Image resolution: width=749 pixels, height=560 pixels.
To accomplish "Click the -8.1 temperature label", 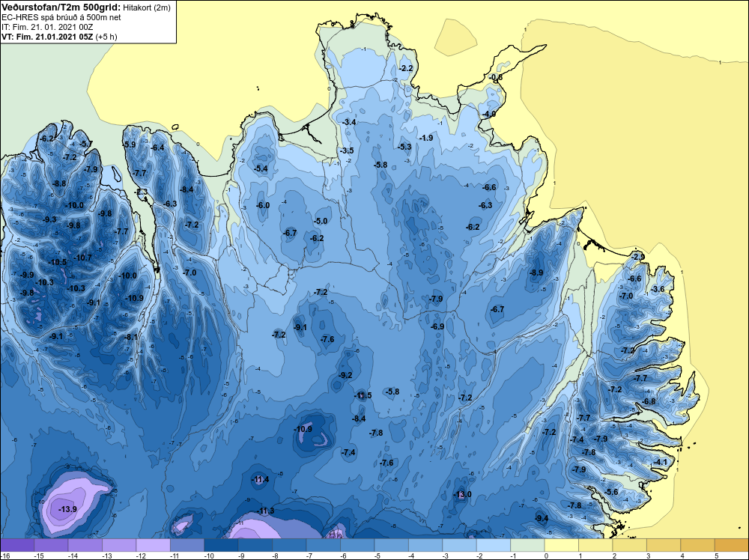I will click(131, 337).
